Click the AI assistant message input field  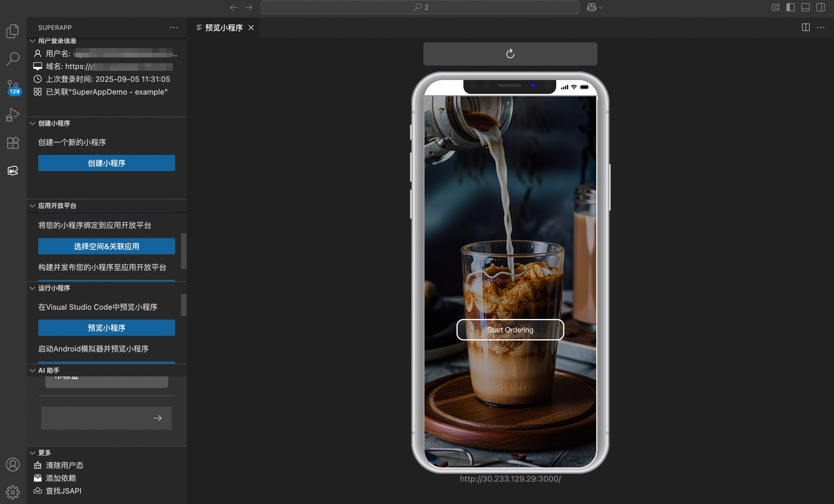coord(95,418)
